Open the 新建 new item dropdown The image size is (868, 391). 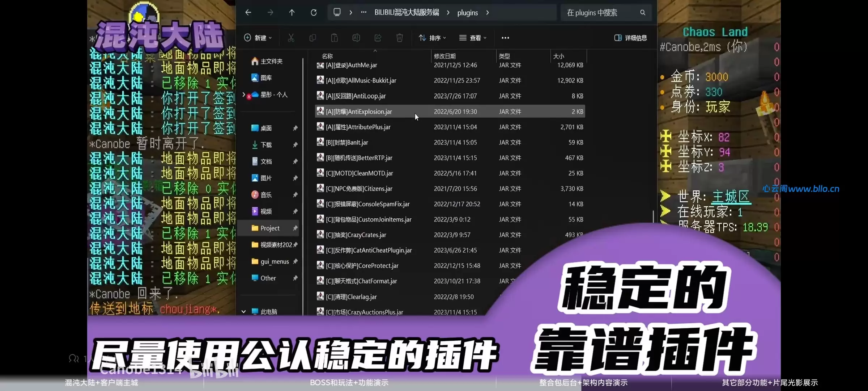point(258,38)
